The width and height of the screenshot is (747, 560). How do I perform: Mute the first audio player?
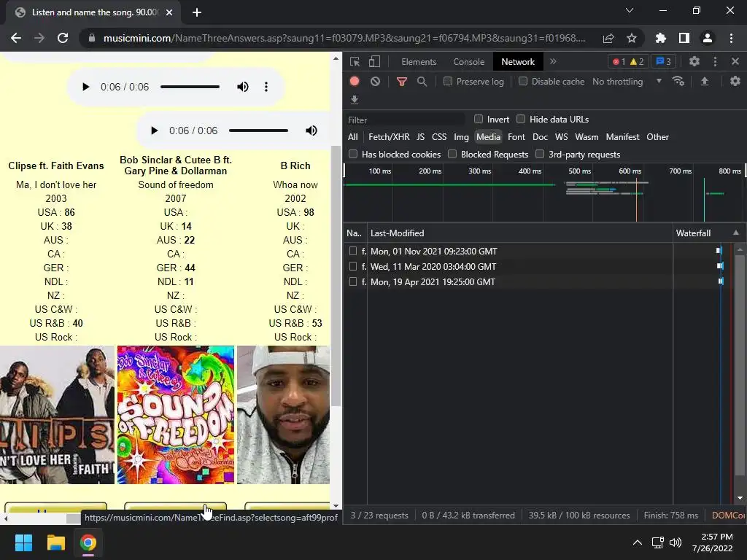[243, 87]
